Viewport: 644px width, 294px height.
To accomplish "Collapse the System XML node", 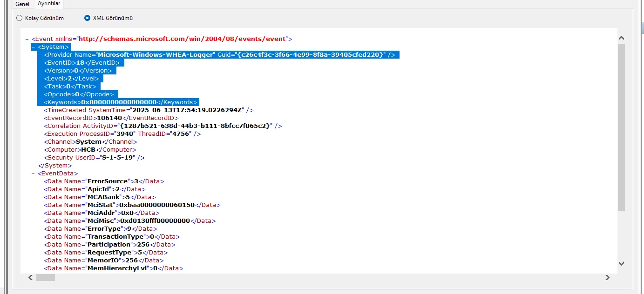I will (33, 47).
